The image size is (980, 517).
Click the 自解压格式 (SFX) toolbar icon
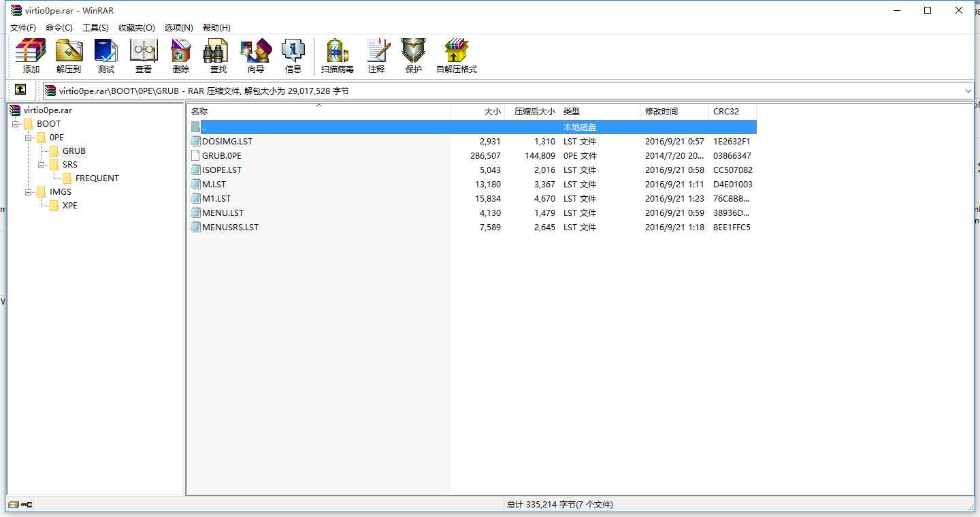[457, 51]
